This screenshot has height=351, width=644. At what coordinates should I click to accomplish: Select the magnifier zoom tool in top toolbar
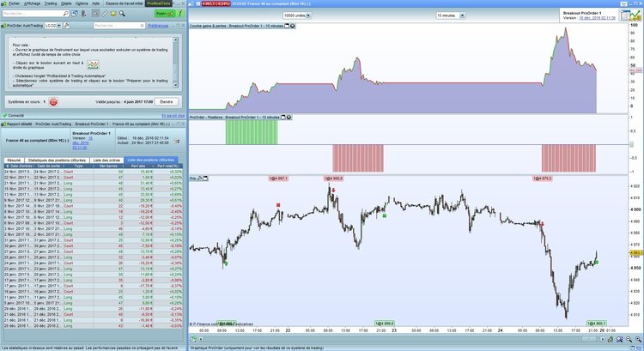point(122,14)
